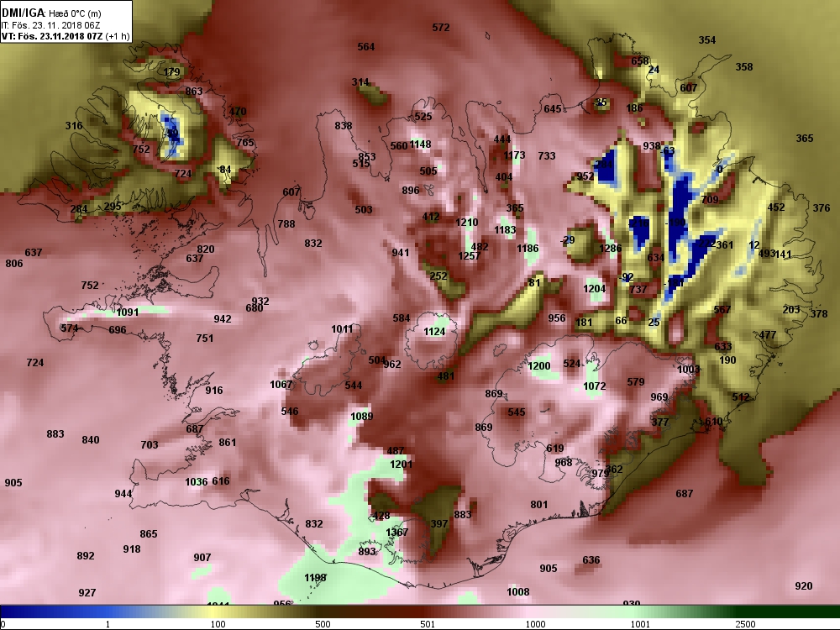Image resolution: width=840 pixels, height=630 pixels.
Task: Click the legend label 501
Action: pyautogui.click(x=428, y=624)
